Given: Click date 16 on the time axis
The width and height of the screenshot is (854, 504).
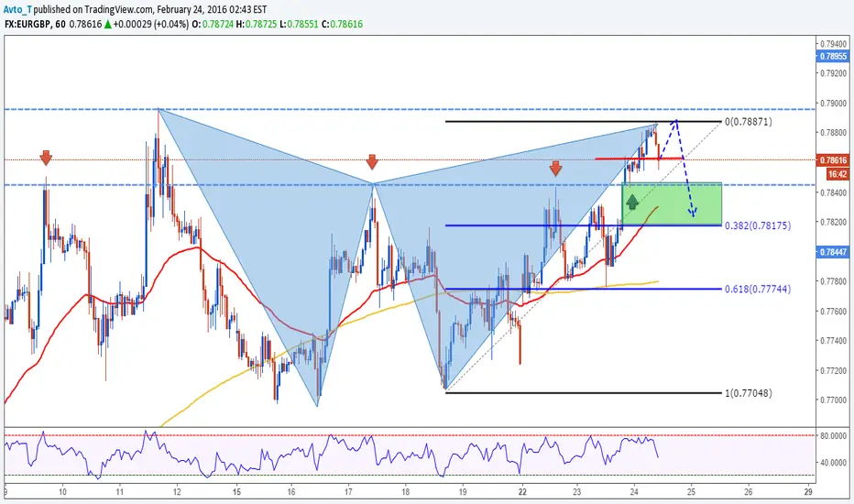Looking at the screenshot, I should point(291,491).
